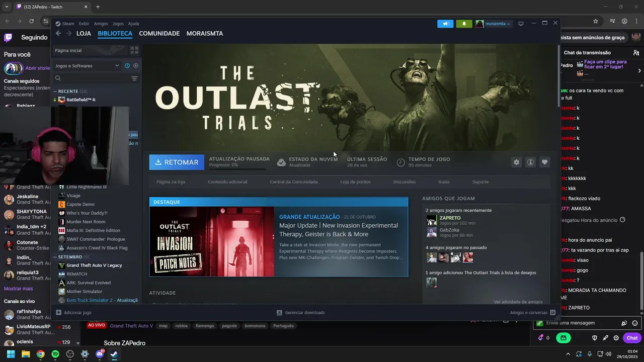Open Windows Start menu

11,354
